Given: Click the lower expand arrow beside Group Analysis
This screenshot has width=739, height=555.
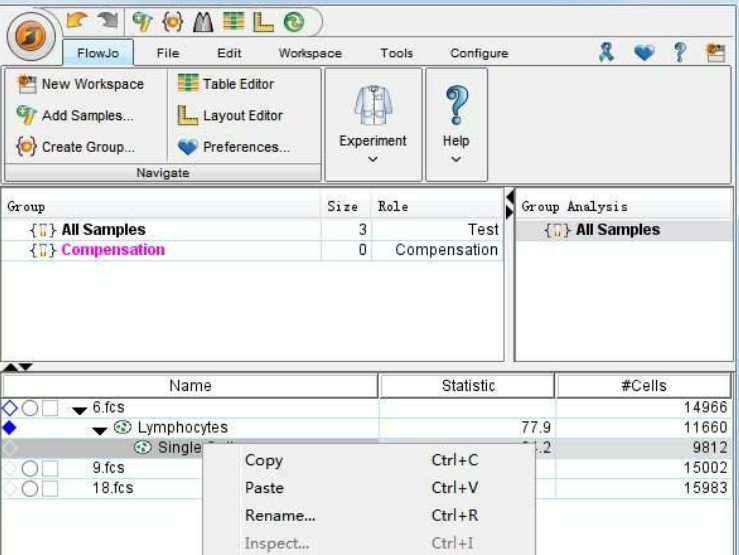Looking at the screenshot, I should pos(509,212).
